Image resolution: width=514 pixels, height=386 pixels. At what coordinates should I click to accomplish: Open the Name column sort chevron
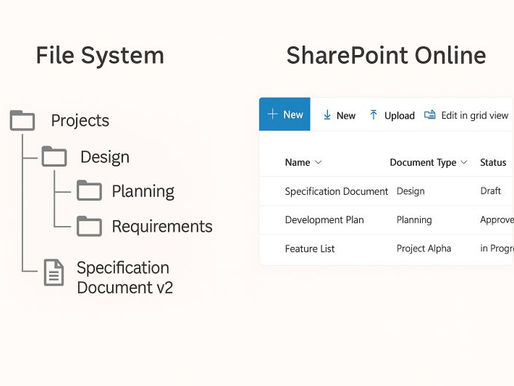point(318,162)
